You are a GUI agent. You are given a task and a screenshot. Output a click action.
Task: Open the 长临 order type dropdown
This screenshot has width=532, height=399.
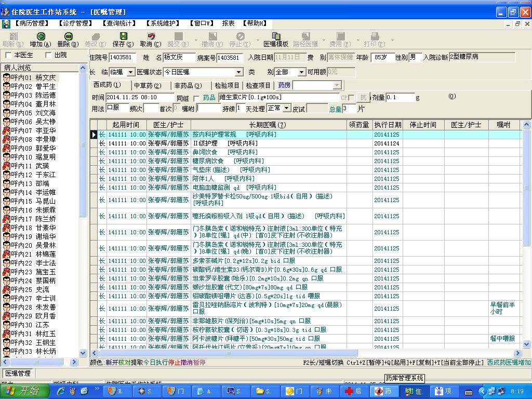pos(130,72)
